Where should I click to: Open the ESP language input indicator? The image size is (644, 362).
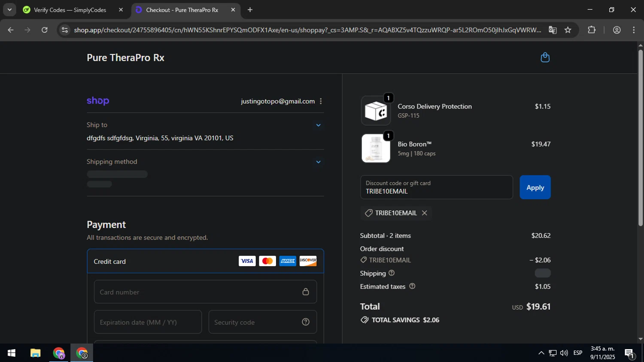coord(578,353)
